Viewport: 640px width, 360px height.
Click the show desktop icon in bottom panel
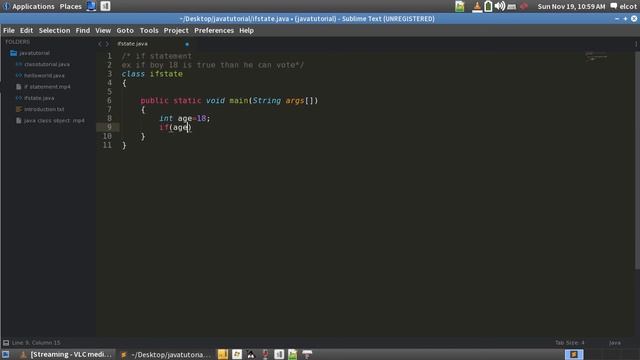(5, 355)
